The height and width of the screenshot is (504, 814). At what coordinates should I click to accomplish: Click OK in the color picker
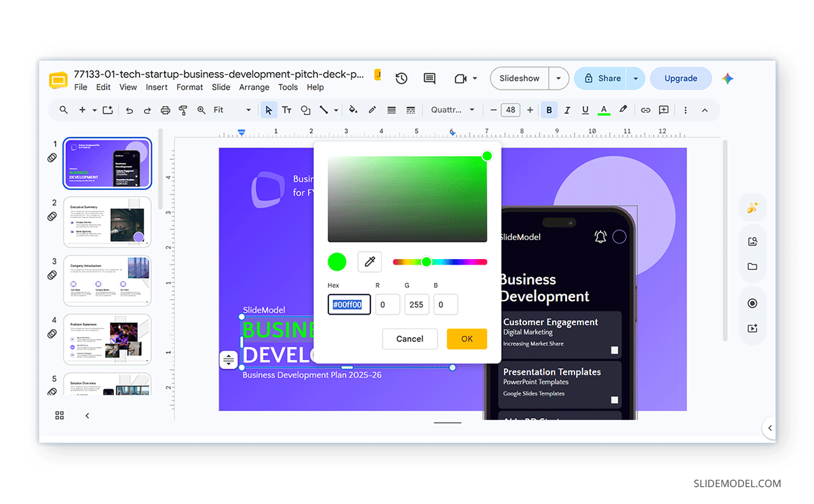point(467,339)
